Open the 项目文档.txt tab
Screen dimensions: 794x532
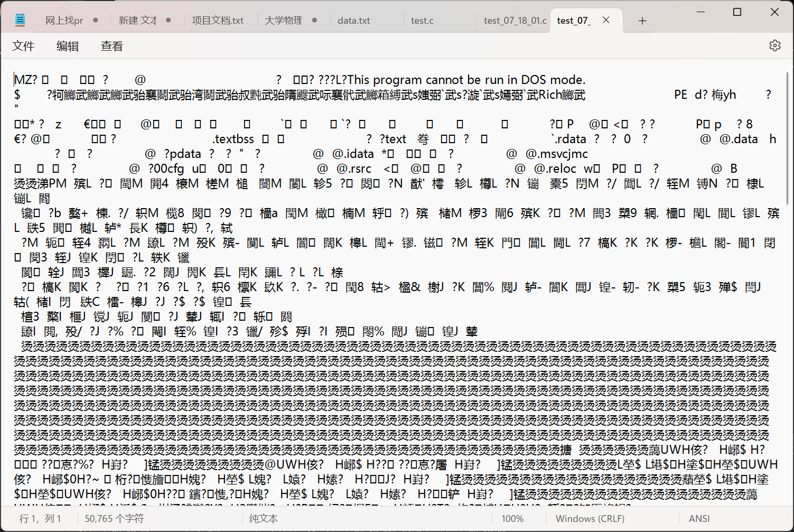(218, 21)
